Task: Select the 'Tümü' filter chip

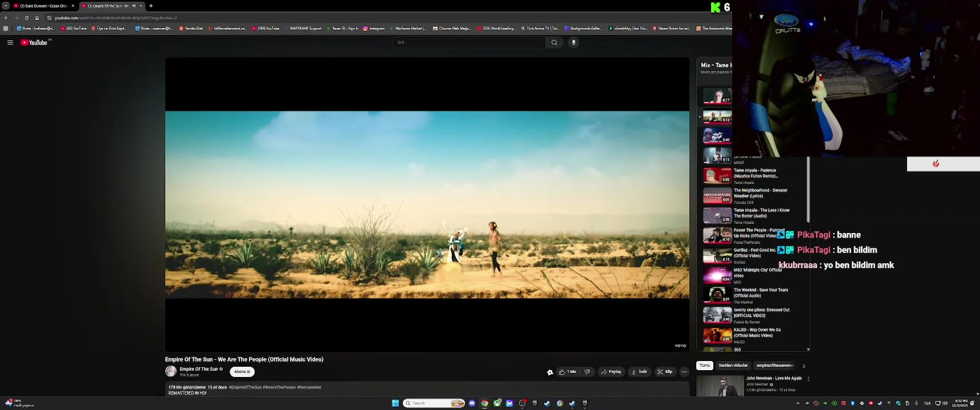Action: [705, 366]
